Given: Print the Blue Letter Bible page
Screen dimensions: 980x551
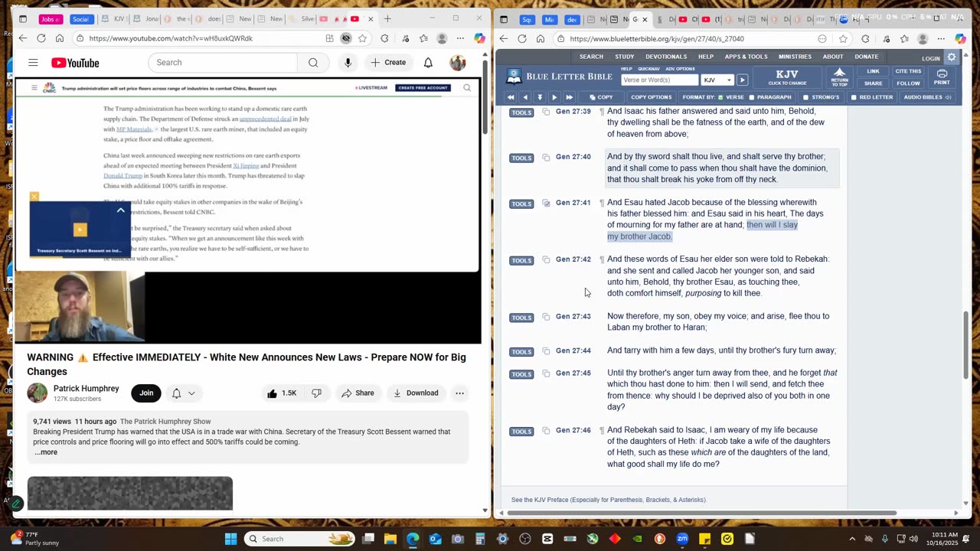Looking at the screenshot, I should tap(942, 77).
